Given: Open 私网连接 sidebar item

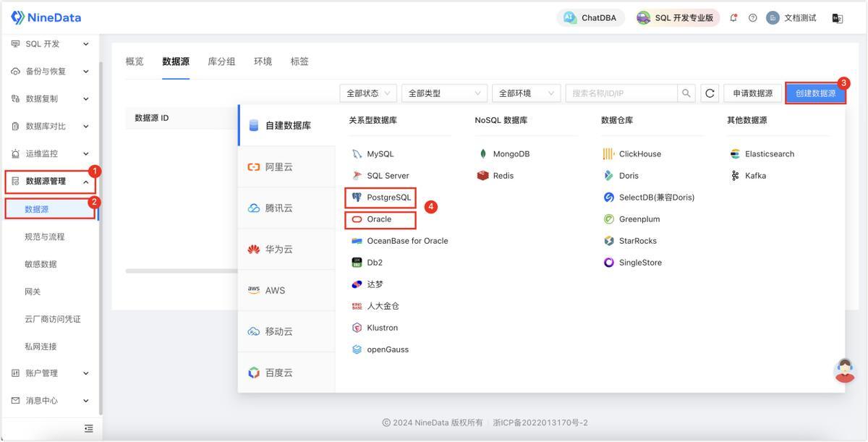Looking at the screenshot, I should point(41,347).
